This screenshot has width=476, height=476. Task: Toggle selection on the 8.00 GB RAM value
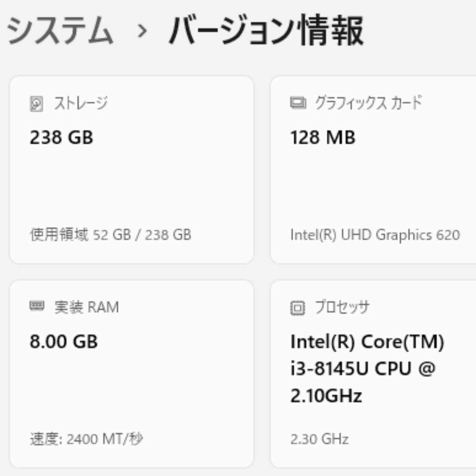(x=64, y=342)
